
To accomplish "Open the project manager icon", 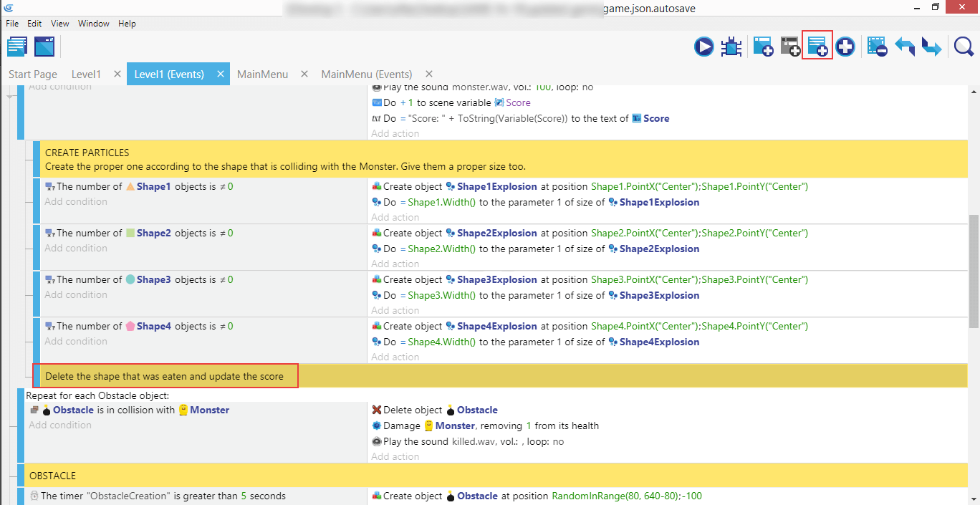I will tap(17, 47).
